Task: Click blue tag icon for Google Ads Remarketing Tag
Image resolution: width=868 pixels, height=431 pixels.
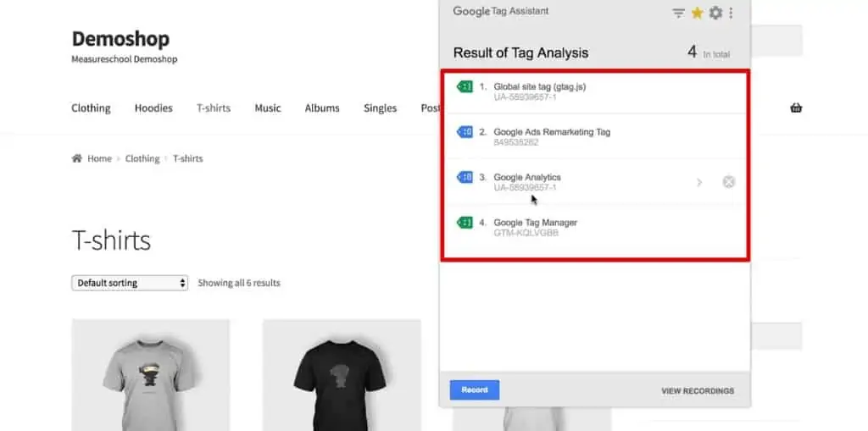Action: [x=465, y=132]
